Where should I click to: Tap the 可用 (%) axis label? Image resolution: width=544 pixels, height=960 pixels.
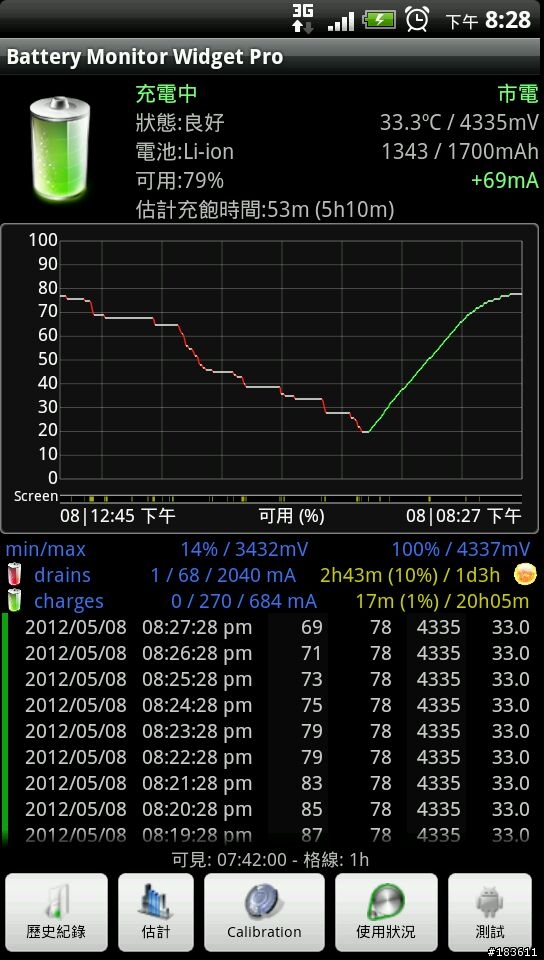coord(291,516)
